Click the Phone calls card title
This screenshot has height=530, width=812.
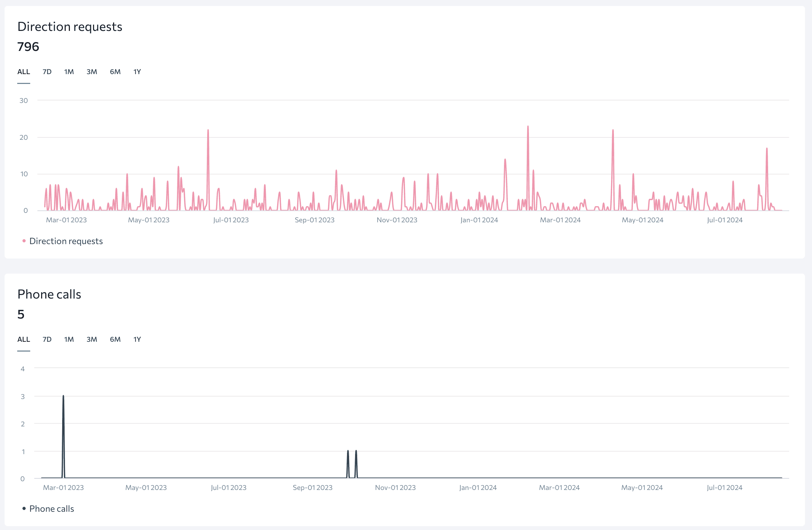pyautogui.click(x=49, y=294)
